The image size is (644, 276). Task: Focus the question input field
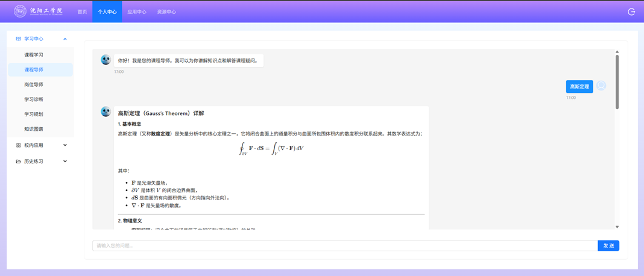(344, 246)
